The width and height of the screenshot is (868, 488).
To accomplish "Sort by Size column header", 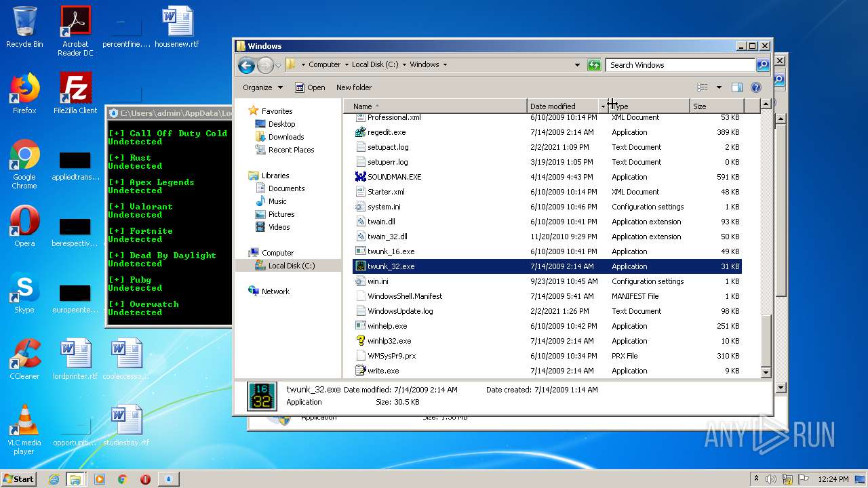I will point(717,106).
